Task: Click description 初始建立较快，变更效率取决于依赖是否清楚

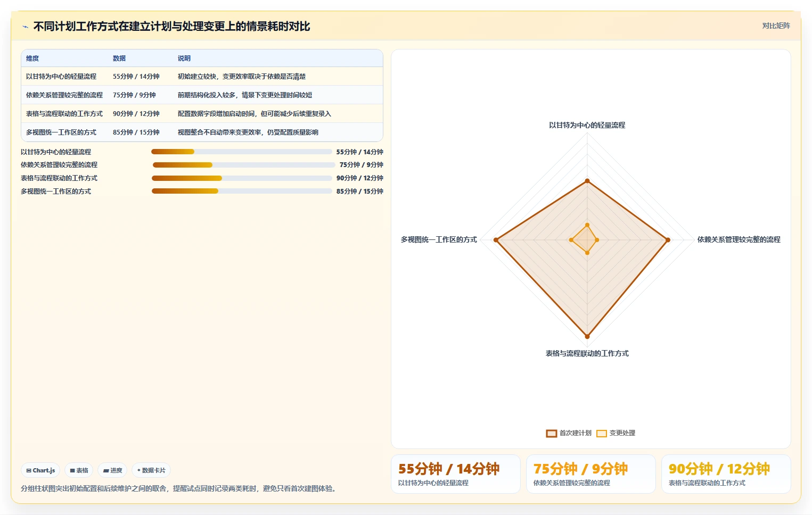Action: (242, 77)
